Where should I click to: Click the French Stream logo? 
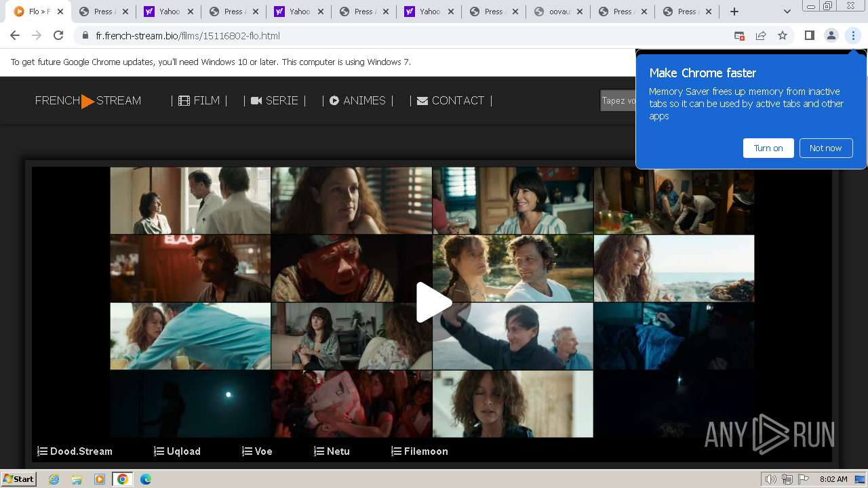[x=88, y=100]
